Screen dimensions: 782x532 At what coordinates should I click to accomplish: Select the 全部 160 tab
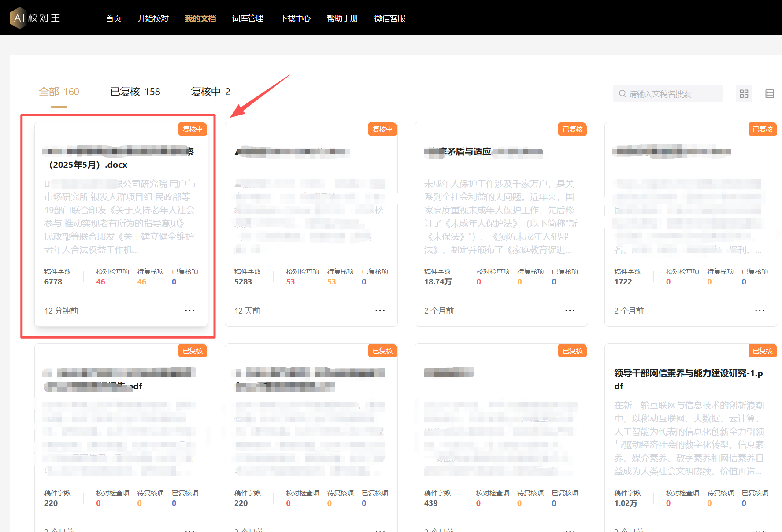click(59, 92)
